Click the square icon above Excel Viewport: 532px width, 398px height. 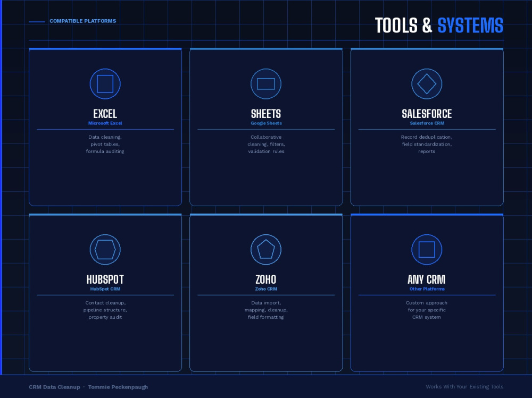[105, 84]
